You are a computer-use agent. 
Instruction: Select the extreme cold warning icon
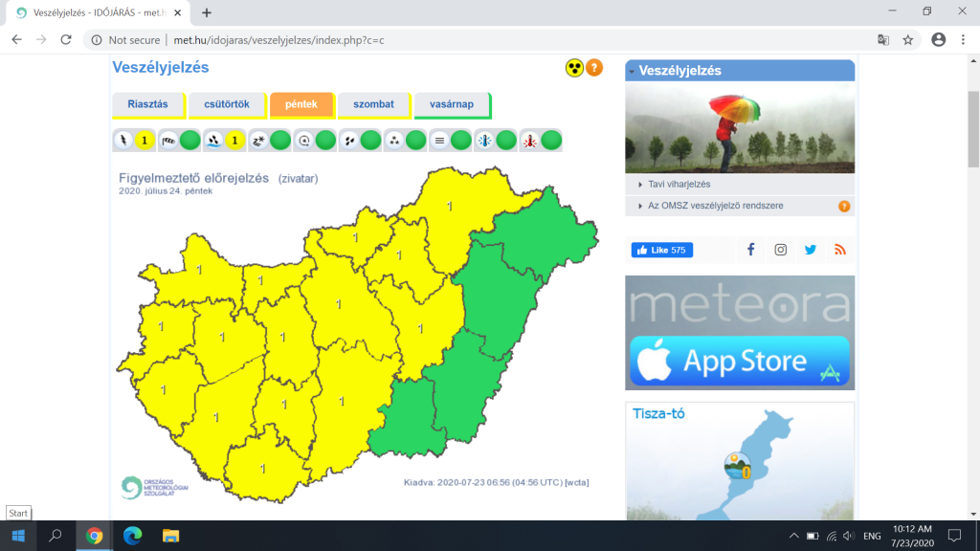point(484,141)
